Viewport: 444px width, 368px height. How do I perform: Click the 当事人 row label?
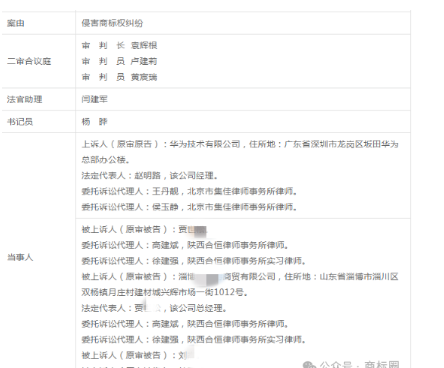click(20, 257)
